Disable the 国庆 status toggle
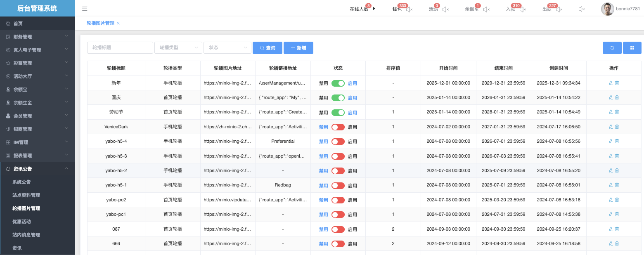644x255 pixels. tap(338, 98)
